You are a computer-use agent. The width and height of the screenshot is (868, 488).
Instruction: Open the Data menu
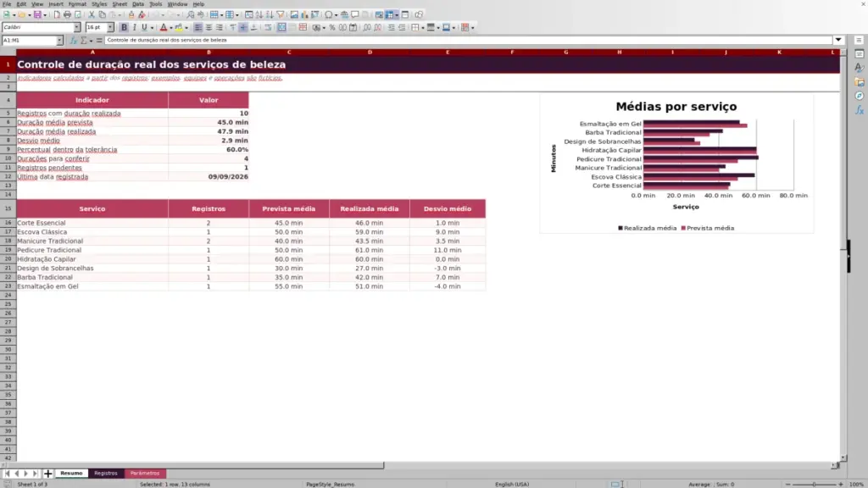tap(138, 4)
